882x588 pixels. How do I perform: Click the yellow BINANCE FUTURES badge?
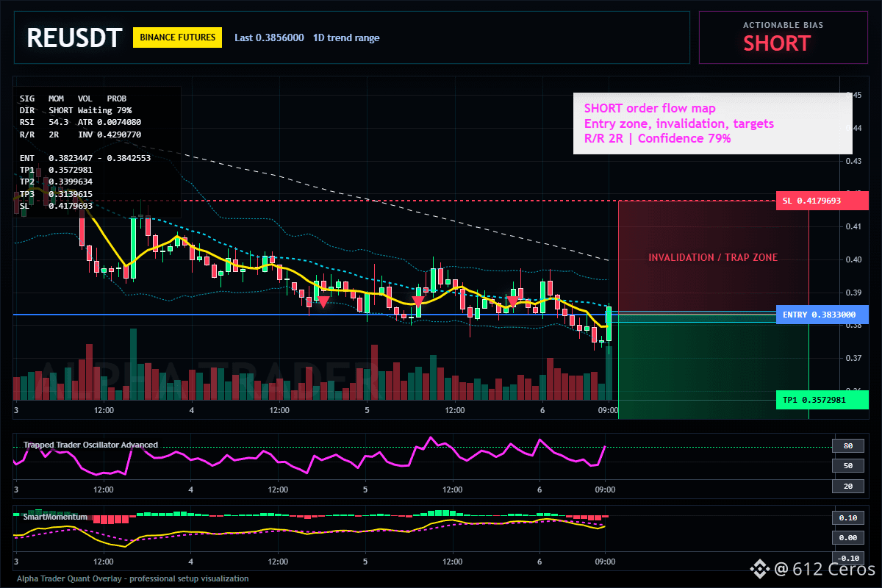pyautogui.click(x=177, y=37)
